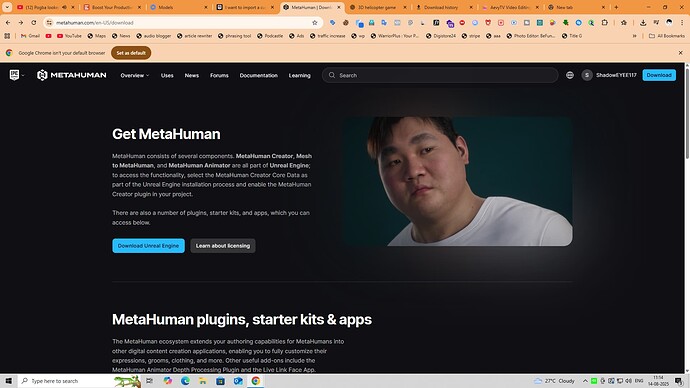Open Microsoft Store from the taskbar

(220, 381)
